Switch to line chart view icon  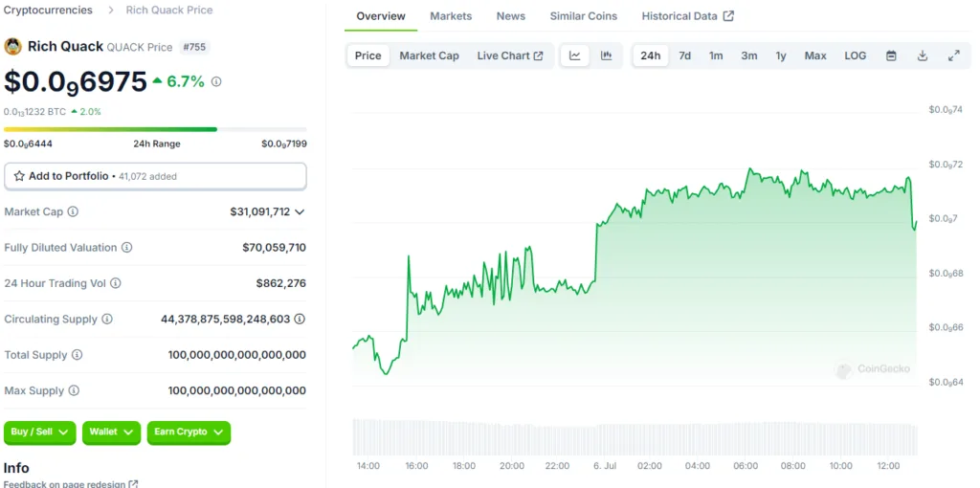[575, 55]
